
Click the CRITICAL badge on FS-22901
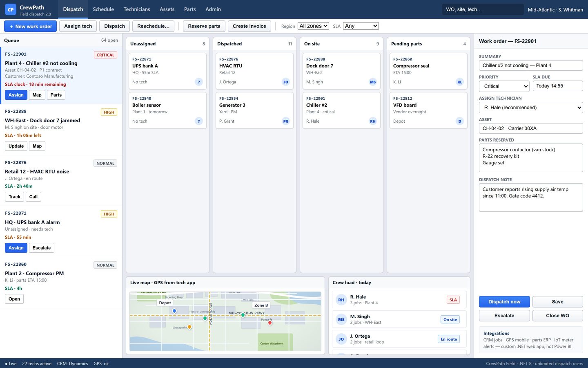click(105, 55)
